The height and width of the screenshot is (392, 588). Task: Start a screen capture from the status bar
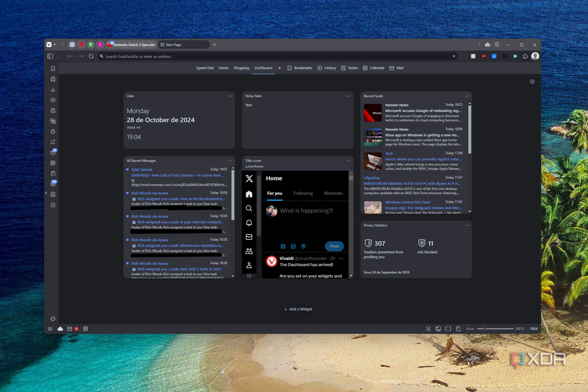coord(428,329)
